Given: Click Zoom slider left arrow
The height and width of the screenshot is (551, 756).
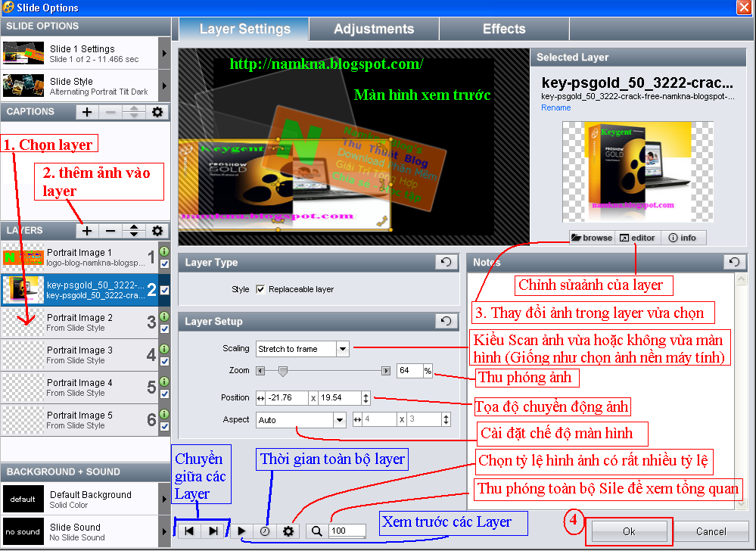Looking at the screenshot, I should [x=260, y=371].
